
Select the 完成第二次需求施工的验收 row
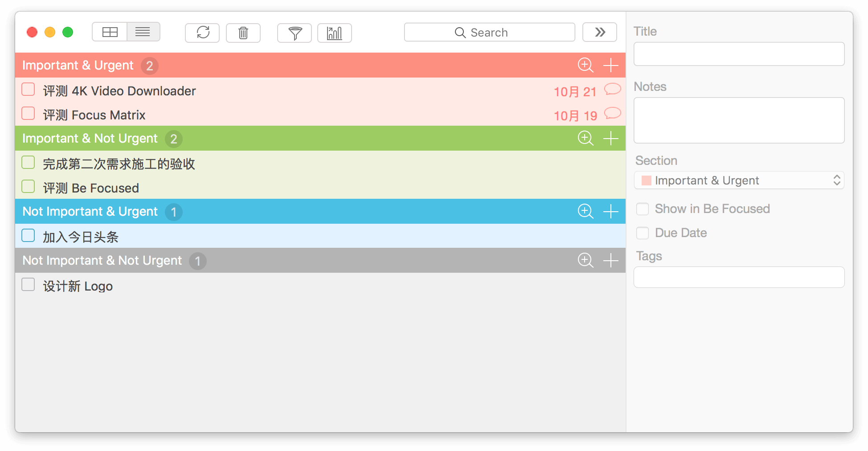[x=320, y=163]
